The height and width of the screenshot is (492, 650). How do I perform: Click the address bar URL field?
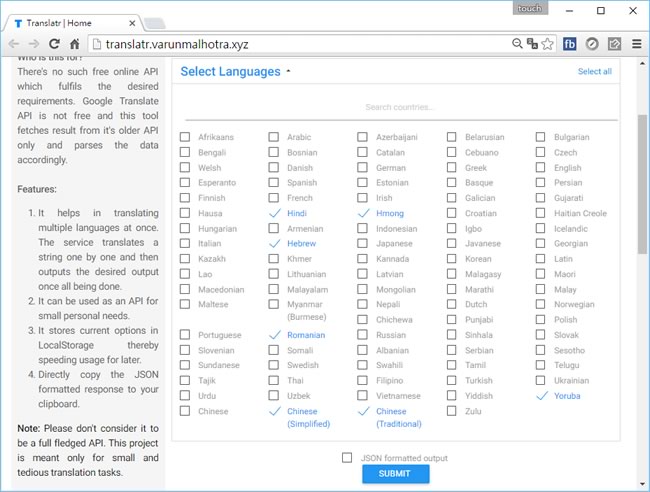(300, 44)
